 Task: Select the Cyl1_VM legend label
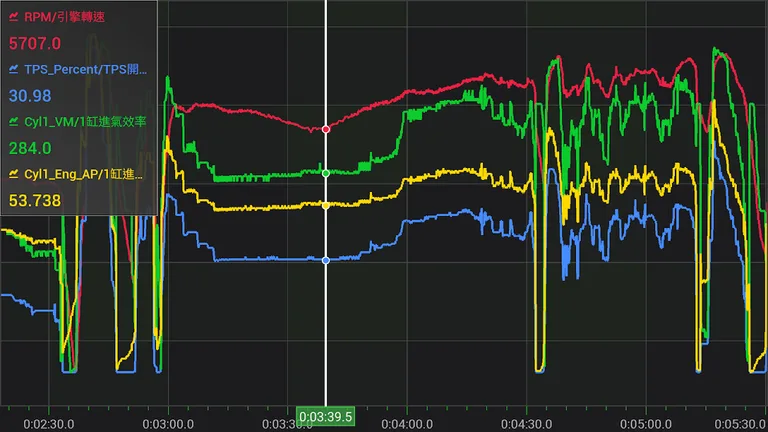coord(85,121)
